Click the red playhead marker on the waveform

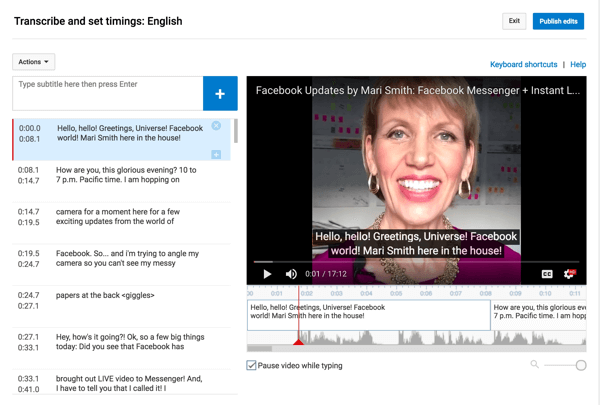(x=298, y=341)
